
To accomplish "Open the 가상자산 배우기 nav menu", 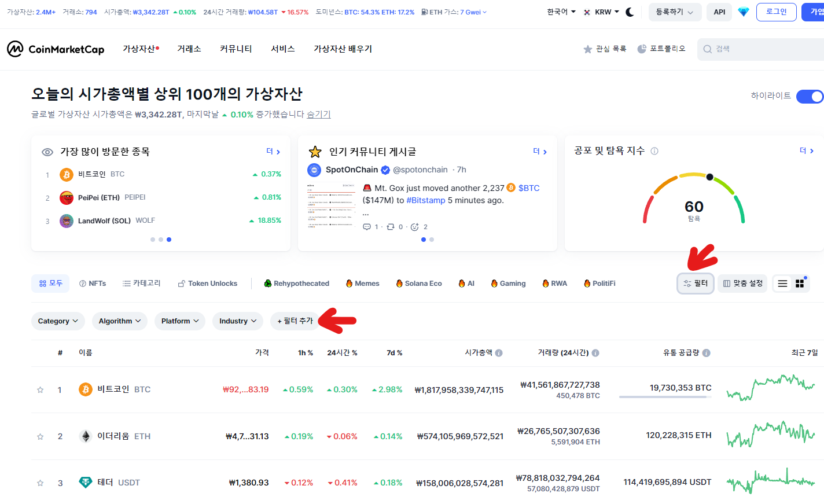I will click(x=343, y=49).
